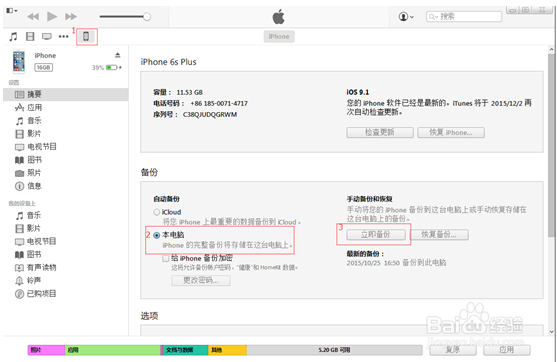
Task: Select the 本电脑 backup radio button
Action: pyautogui.click(x=156, y=235)
